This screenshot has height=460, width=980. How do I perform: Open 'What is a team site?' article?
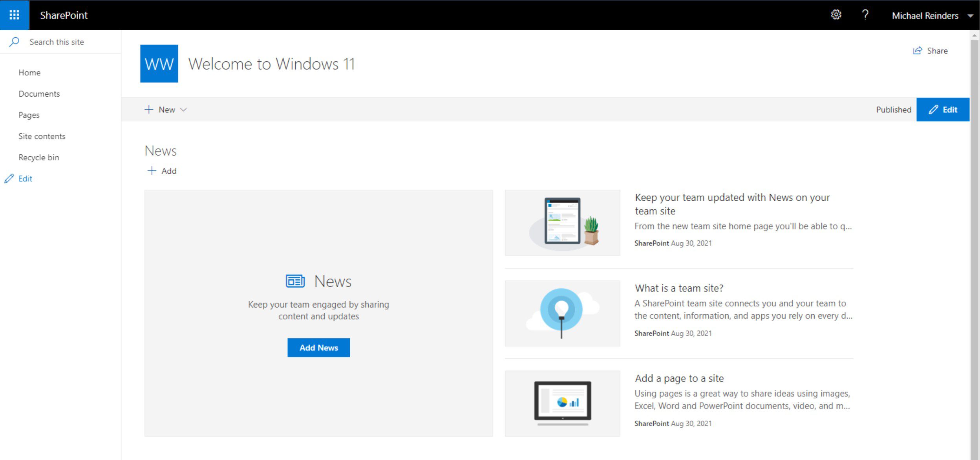click(679, 288)
